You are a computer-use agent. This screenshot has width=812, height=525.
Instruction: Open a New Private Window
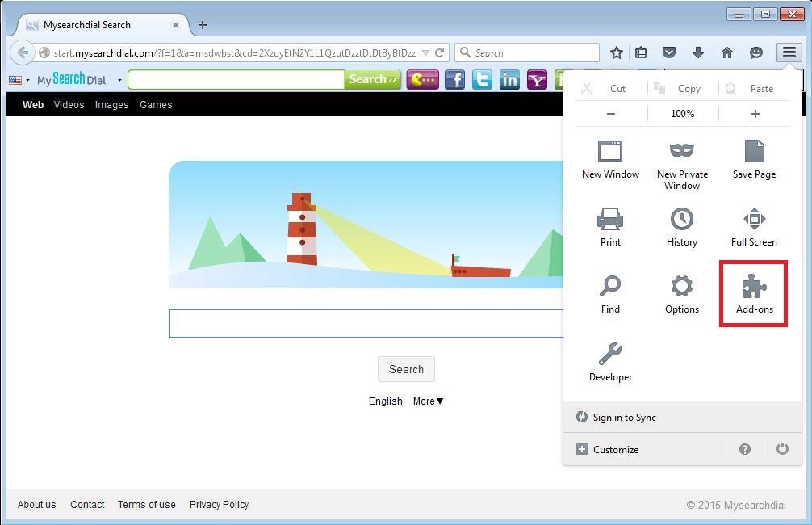click(x=682, y=164)
